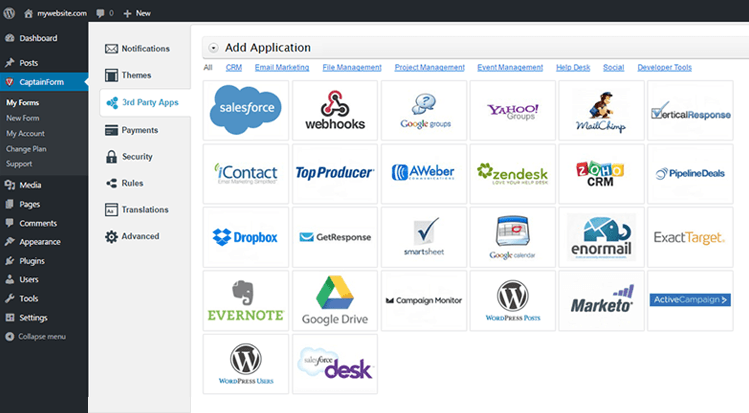Select the VerticalResponse tile
This screenshot has height=413, width=749.
pyautogui.click(x=690, y=110)
